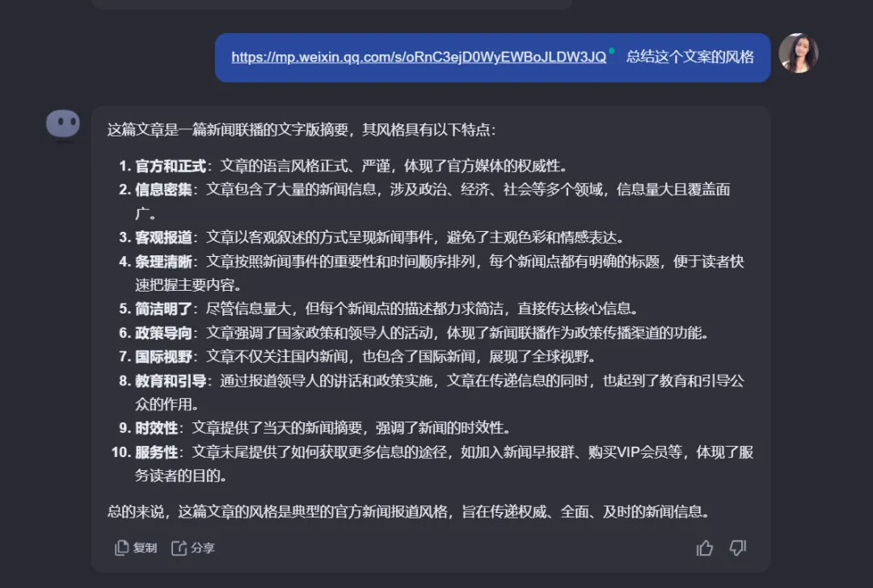Click the user profile avatar photo
This screenshot has height=588, width=873.
pos(798,52)
